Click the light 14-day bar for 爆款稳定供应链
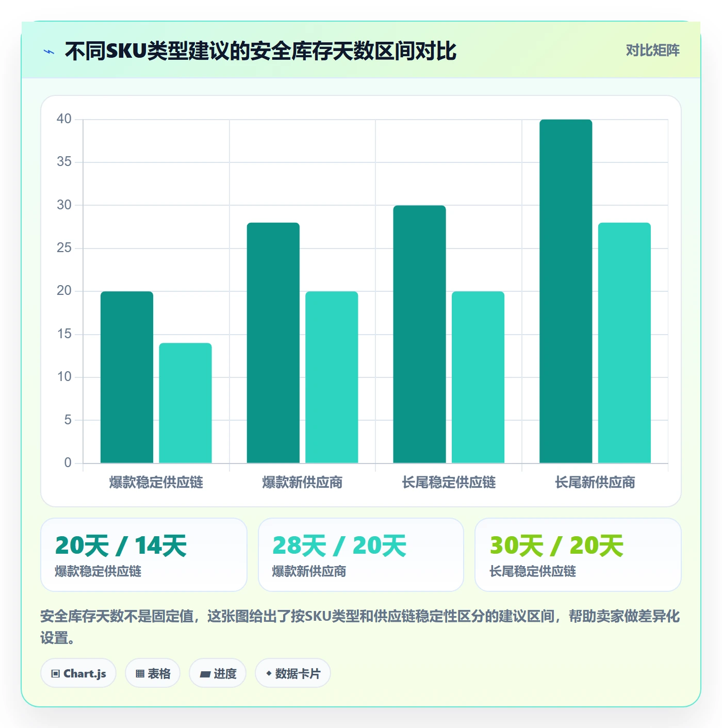Viewport: 722px width, 728px height. 185,403
